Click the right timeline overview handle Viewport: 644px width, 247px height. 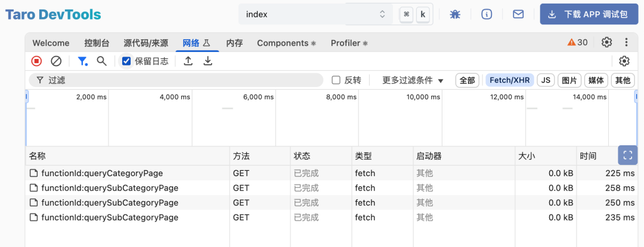coord(636,97)
